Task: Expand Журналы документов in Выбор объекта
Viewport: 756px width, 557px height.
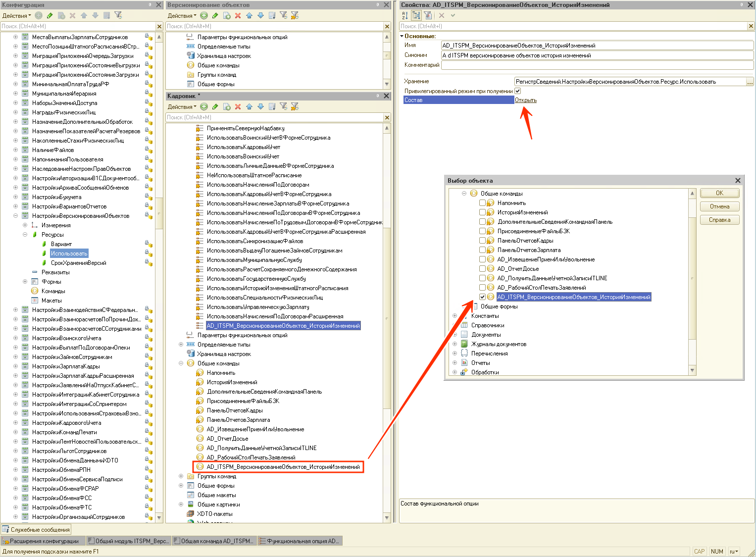Action: [454, 344]
